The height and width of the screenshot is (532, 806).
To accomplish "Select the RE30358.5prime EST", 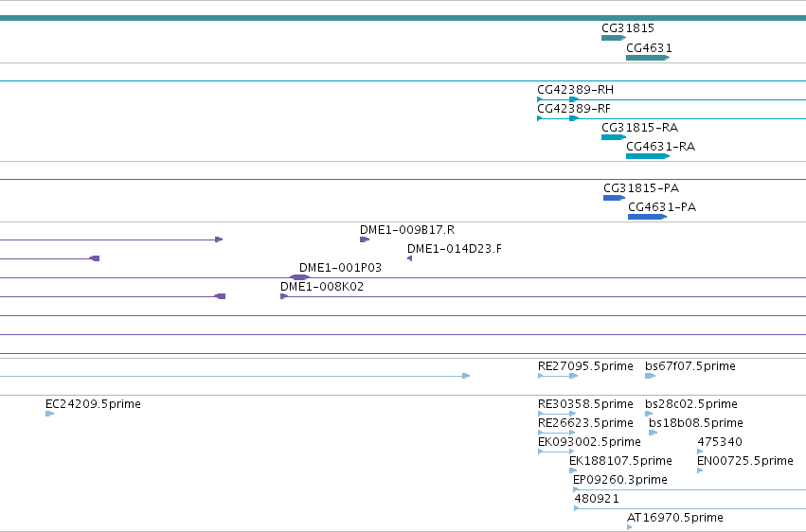I will pyautogui.click(x=585, y=404).
